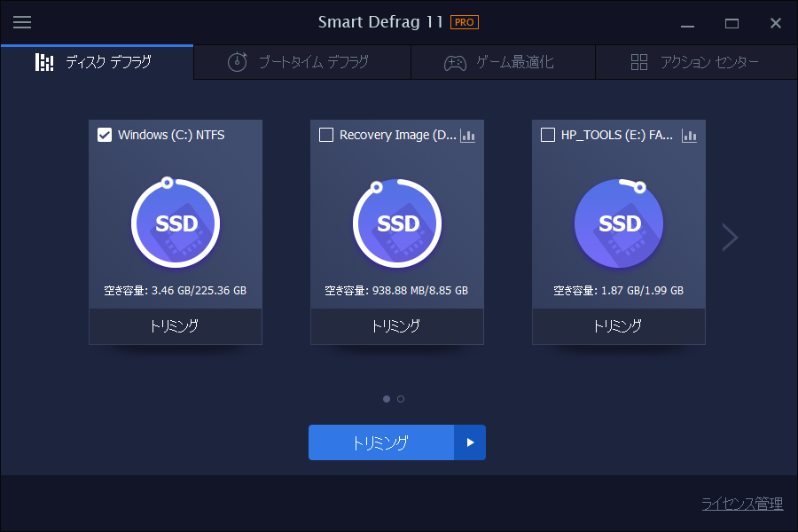This screenshot has width=798, height=532.
Task: Open the HP_TOOLS drive report chart icon
Action: (689, 136)
